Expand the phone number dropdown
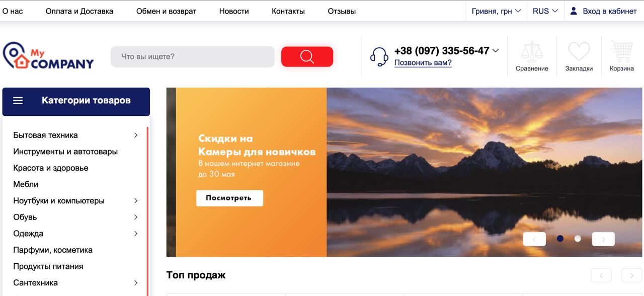Screen dimensions: 644x296 coord(496,51)
